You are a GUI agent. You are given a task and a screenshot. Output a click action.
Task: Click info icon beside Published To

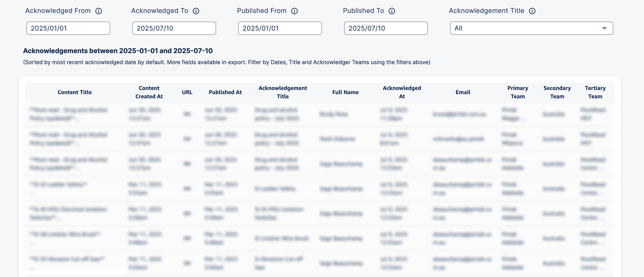[392, 11]
